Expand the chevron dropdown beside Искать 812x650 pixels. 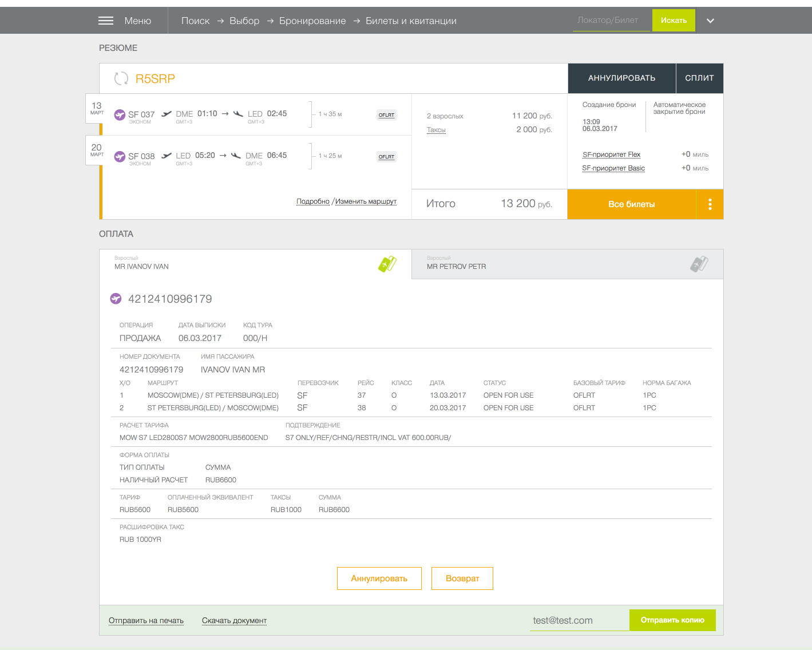click(x=710, y=21)
